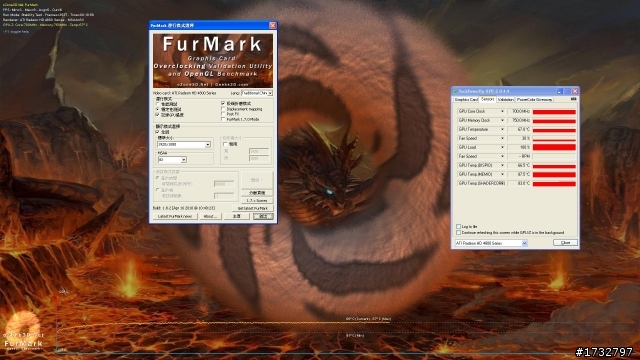
Task: Click the Close button in GPU-Z
Action: pos(565,243)
